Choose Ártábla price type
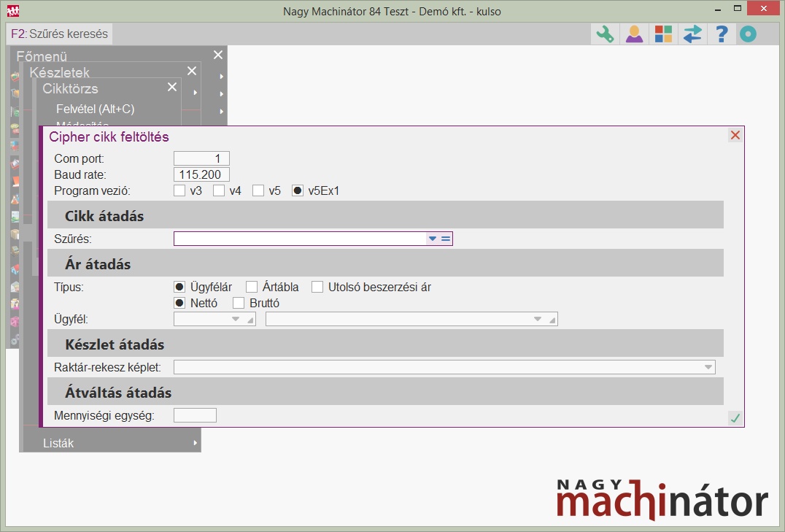The image size is (785, 532). coord(251,287)
